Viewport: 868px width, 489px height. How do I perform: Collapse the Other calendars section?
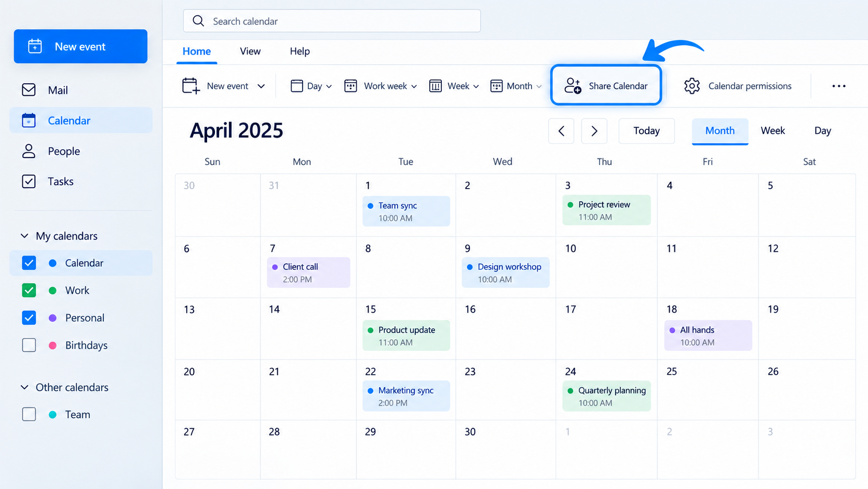point(24,387)
